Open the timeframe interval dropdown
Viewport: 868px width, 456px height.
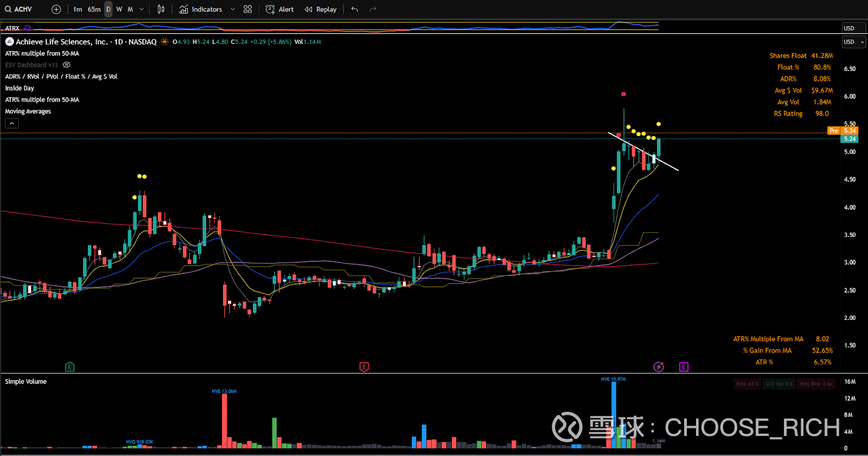click(x=142, y=9)
